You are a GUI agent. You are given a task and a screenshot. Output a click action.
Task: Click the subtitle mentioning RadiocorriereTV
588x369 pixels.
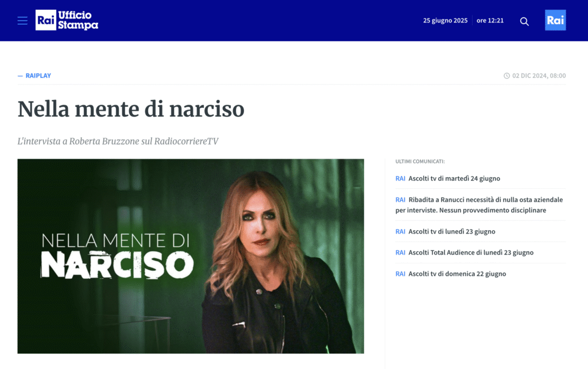[118, 141]
